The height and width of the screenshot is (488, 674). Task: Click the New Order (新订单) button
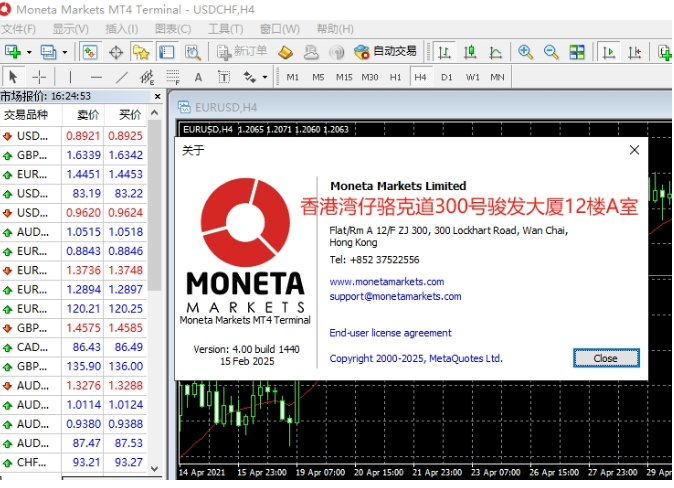click(242, 52)
